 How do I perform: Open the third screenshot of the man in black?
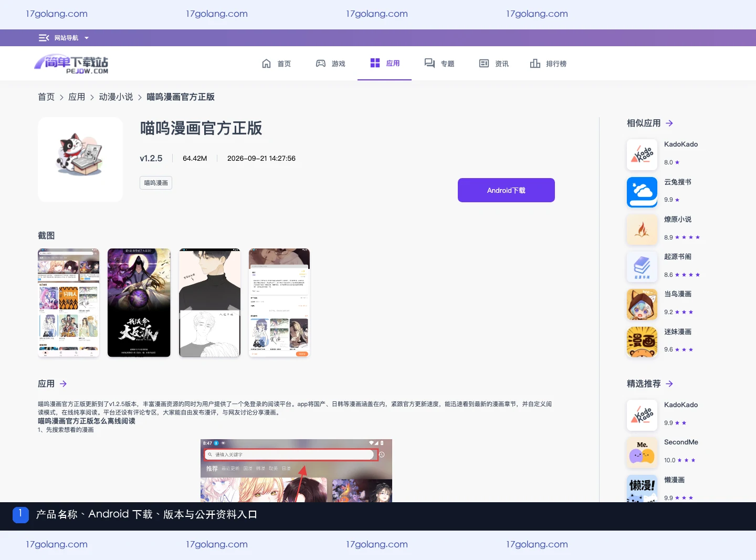[x=209, y=303]
